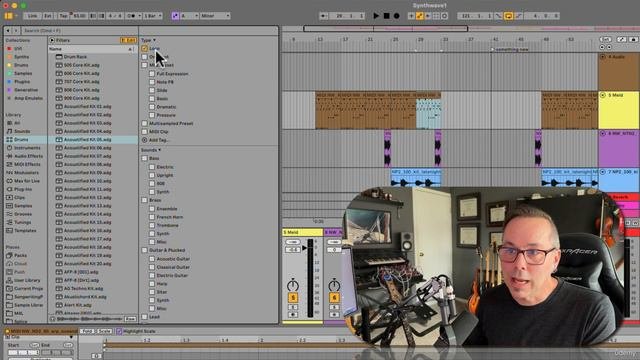
Task: Collapse the Filters panel toggle
Action: 52,40
